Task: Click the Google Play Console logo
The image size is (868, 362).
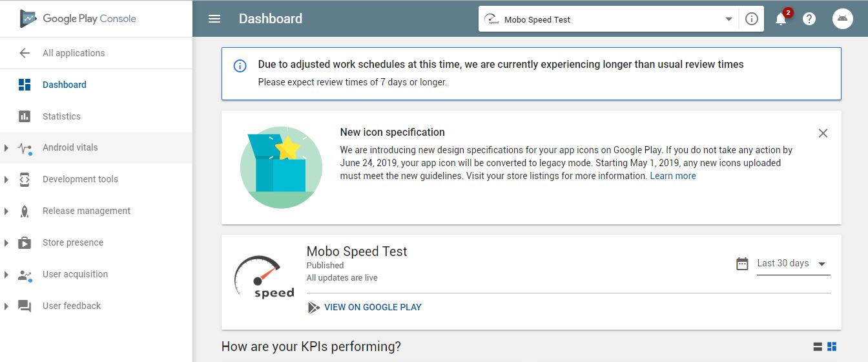Action: pos(78,18)
